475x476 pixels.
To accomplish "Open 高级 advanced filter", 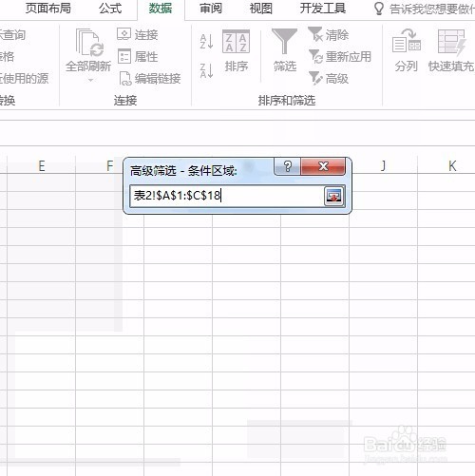I will click(x=329, y=79).
